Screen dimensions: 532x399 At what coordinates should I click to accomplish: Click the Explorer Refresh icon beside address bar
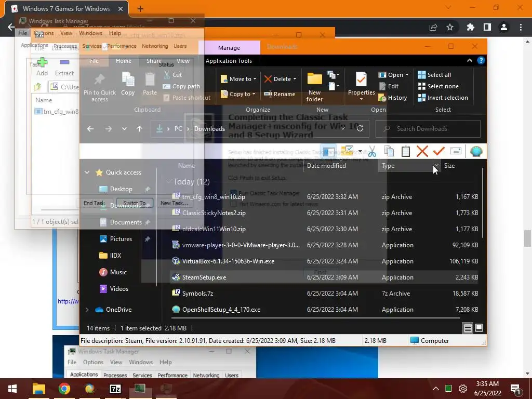(x=360, y=128)
